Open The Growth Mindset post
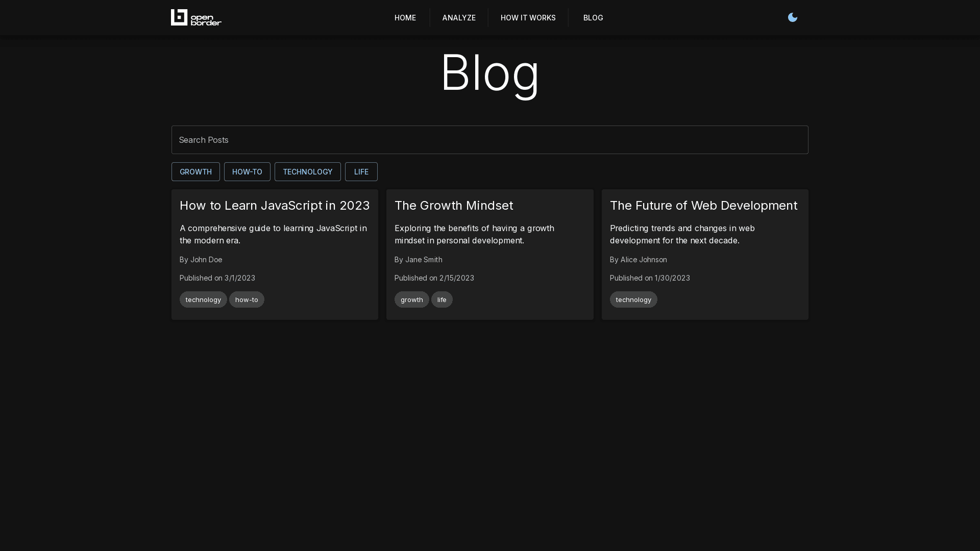Image resolution: width=980 pixels, height=551 pixels. (453, 206)
